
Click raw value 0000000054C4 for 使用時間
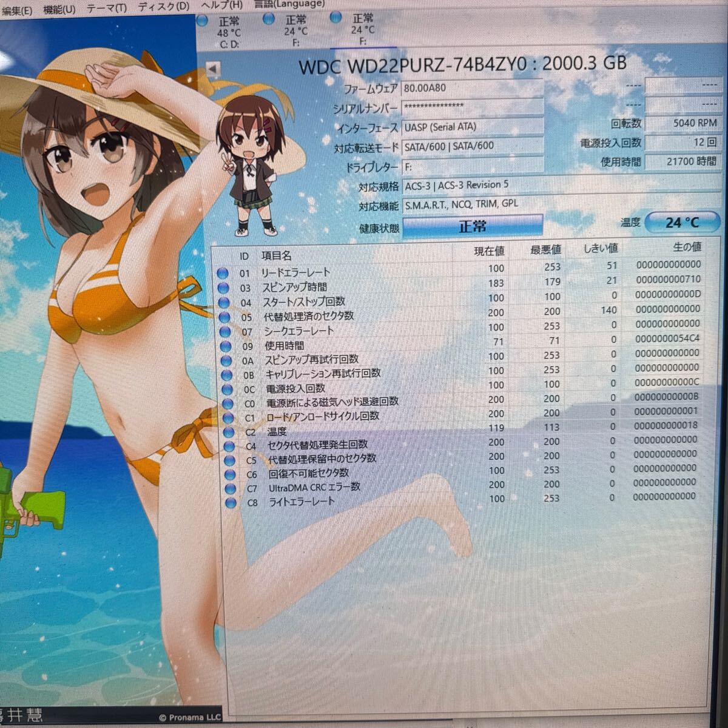coord(667,339)
